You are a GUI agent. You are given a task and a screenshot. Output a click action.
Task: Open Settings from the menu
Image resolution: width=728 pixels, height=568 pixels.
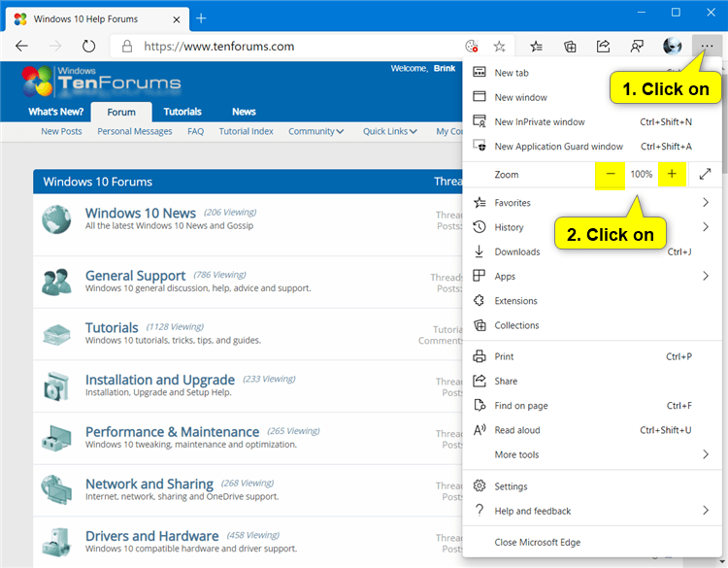[592, 486]
